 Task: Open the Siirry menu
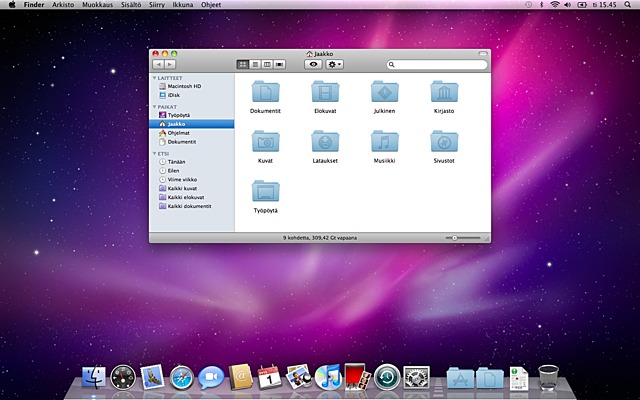click(157, 5)
